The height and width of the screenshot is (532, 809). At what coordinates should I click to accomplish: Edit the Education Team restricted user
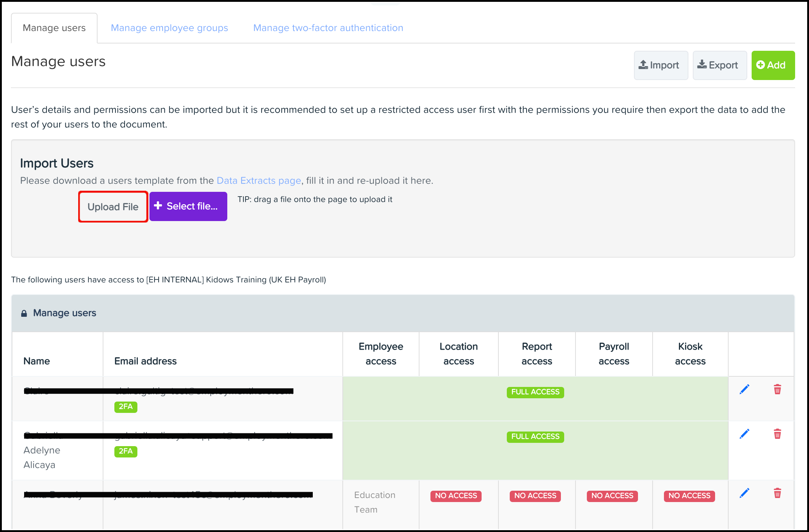[x=744, y=493]
